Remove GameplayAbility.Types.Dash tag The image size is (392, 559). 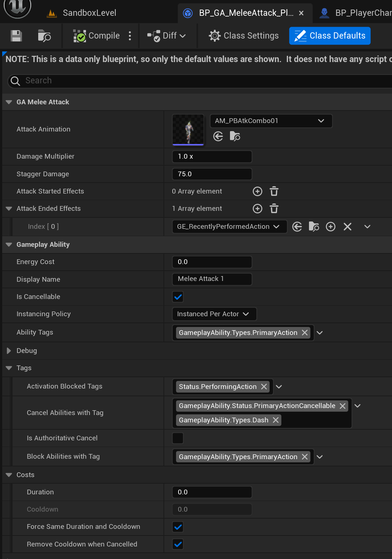pos(276,420)
